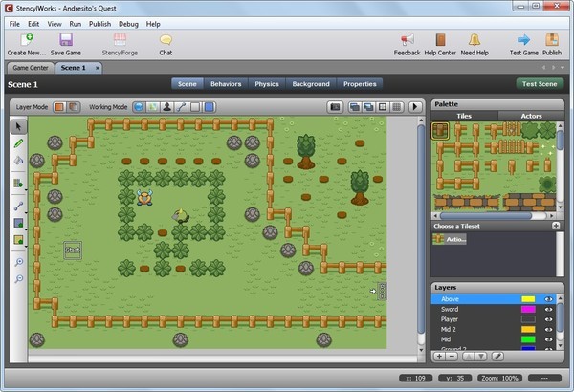Expand the grid tool dropdown arrow
The width and height of the screenshot is (574, 392).
(26, 189)
